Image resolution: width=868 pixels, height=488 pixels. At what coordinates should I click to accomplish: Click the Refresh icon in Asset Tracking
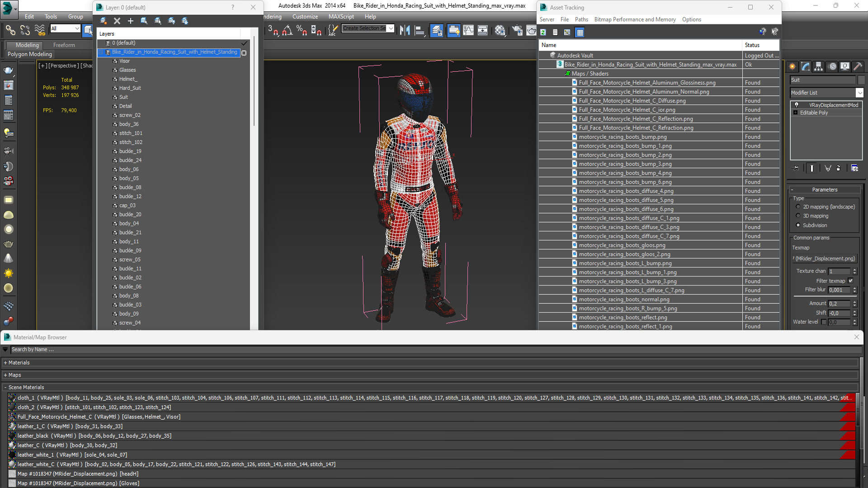[543, 32]
